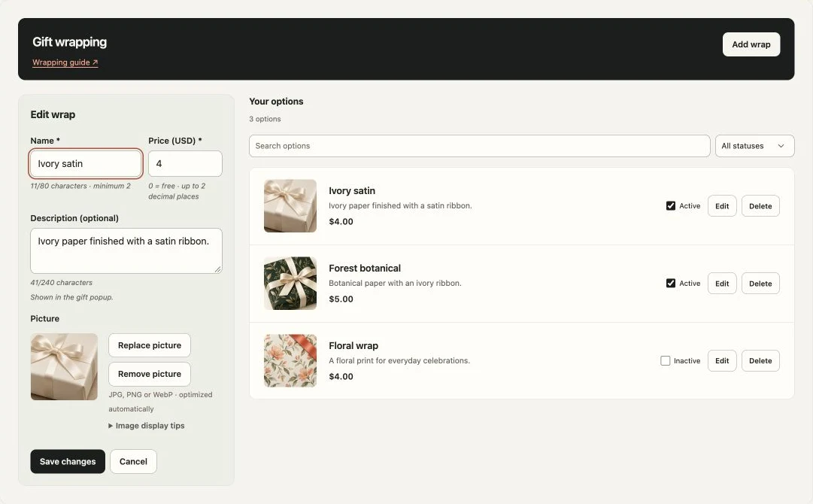
Task: Click into the Description text area
Action: point(126,251)
